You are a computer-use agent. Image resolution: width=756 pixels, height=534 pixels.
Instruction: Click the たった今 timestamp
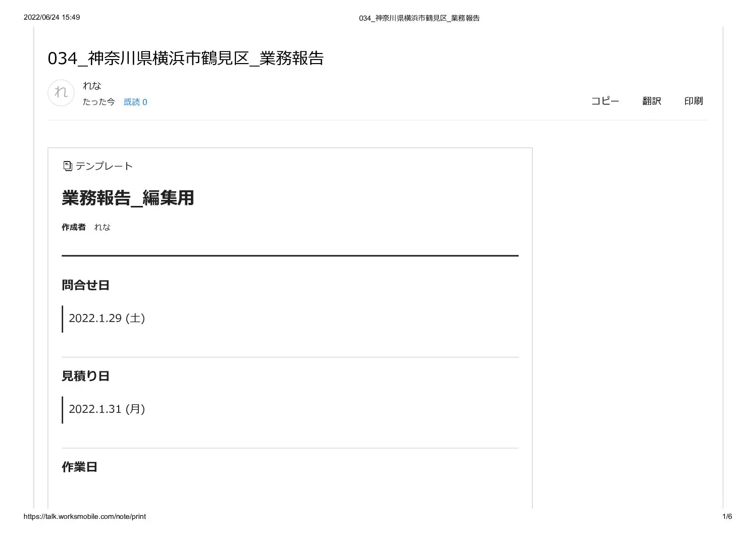[x=99, y=102]
